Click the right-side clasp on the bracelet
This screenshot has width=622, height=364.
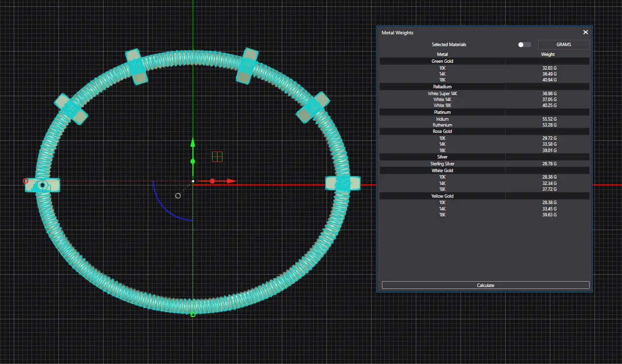pyautogui.click(x=343, y=183)
